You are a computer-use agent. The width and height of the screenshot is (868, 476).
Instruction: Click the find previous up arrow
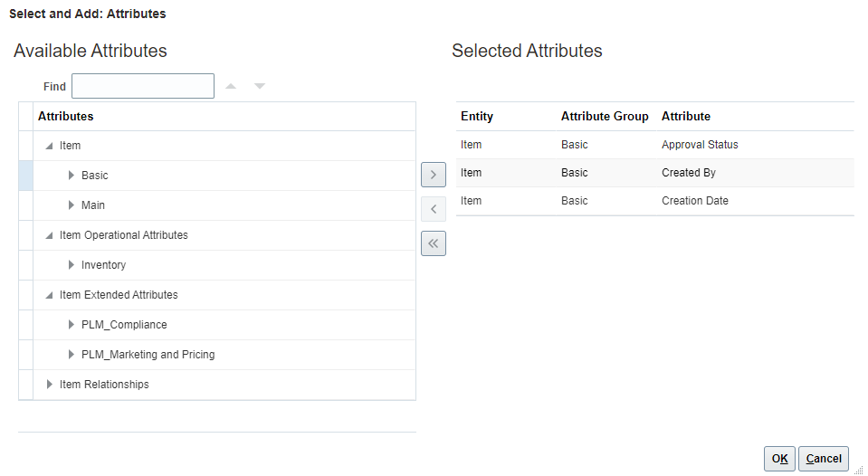pyautogui.click(x=231, y=87)
